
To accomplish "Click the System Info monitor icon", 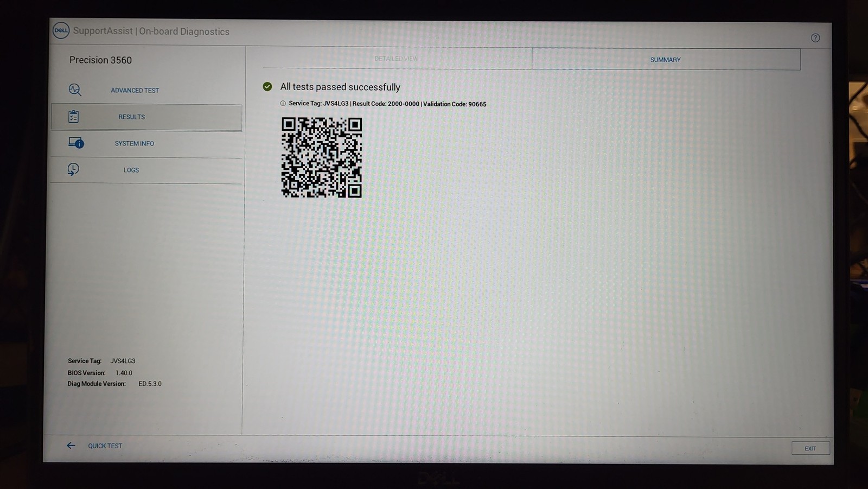I will [x=76, y=143].
